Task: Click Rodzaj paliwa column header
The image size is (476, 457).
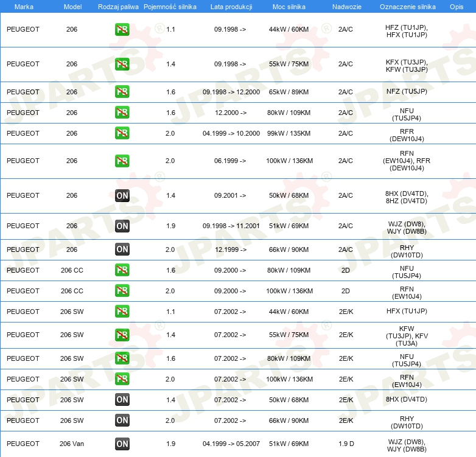Action: pos(118,7)
